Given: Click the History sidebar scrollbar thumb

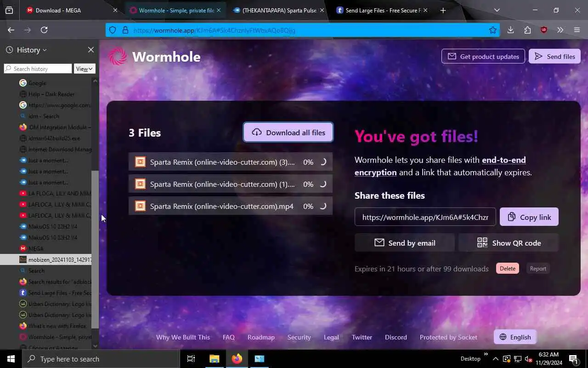Looking at the screenshot, I should pos(95,249).
